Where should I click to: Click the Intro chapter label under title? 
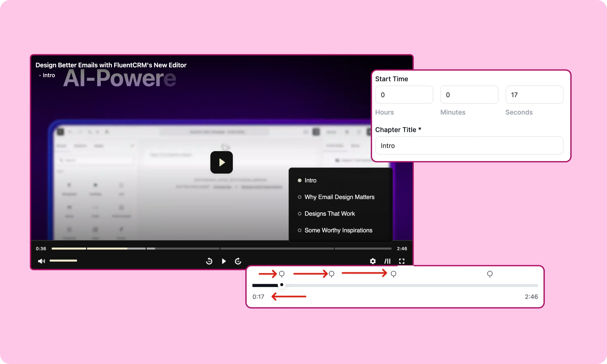tap(49, 75)
